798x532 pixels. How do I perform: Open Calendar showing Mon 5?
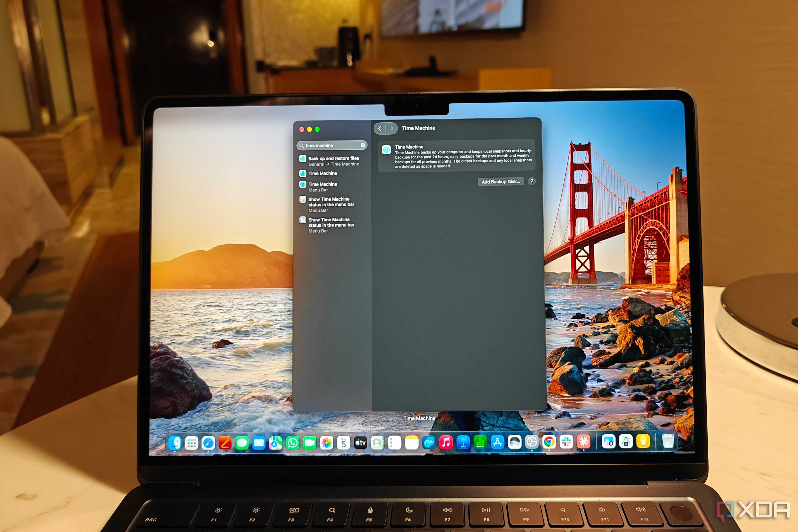[343, 443]
